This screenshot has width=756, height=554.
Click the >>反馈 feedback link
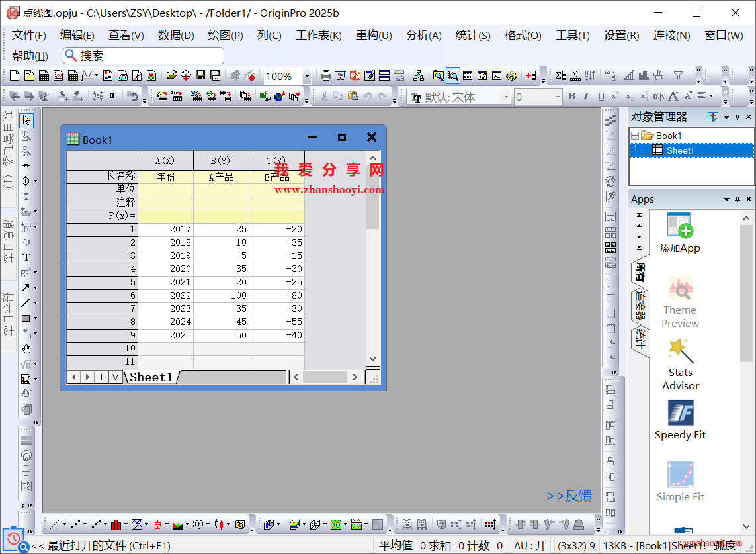[568, 496]
